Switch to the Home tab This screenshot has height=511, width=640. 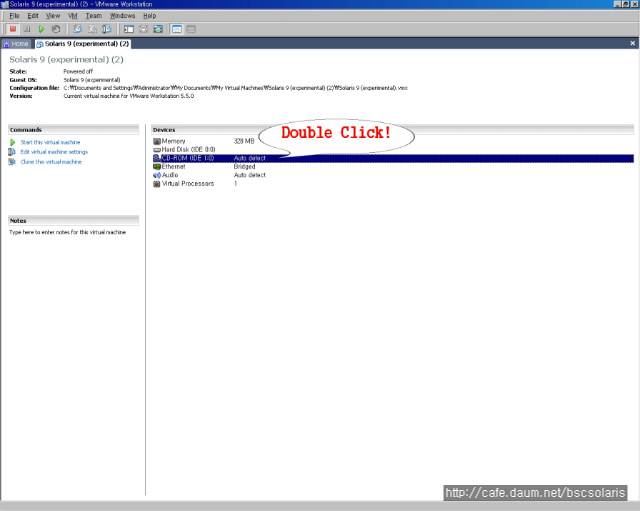16,44
